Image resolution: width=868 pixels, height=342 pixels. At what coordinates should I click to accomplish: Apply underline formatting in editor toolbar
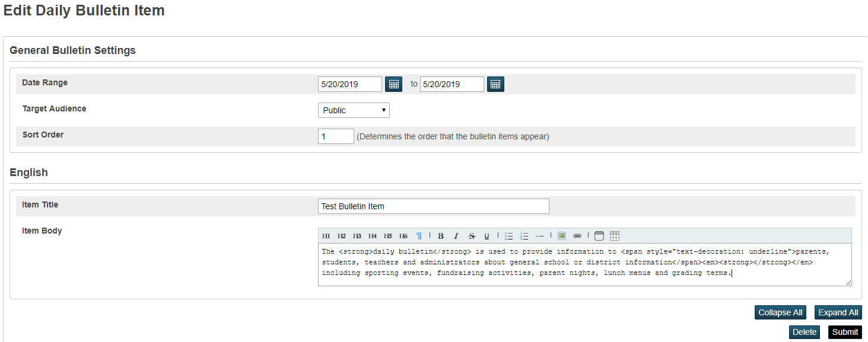click(x=487, y=236)
